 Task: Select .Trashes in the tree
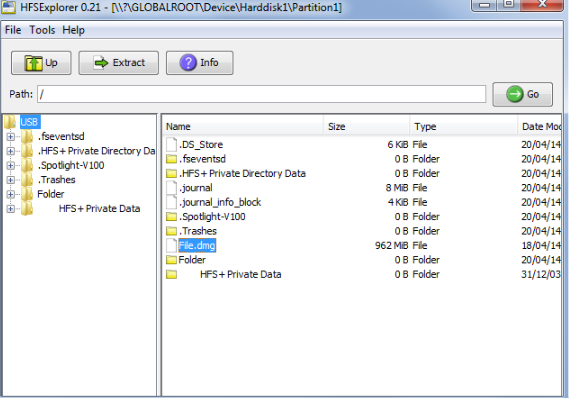click(57, 180)
